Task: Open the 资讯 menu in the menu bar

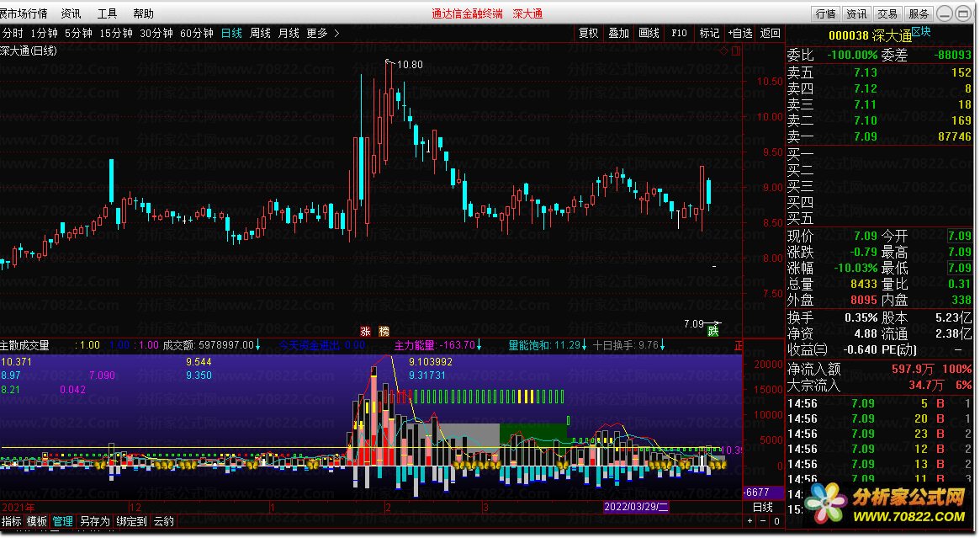Action: point(71,13)
